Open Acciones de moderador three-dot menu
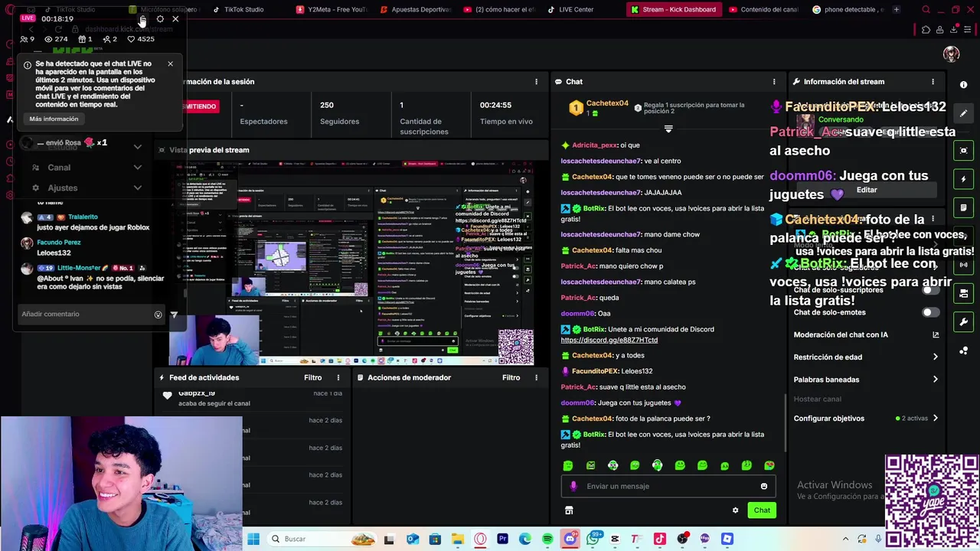 click(536, 377)
